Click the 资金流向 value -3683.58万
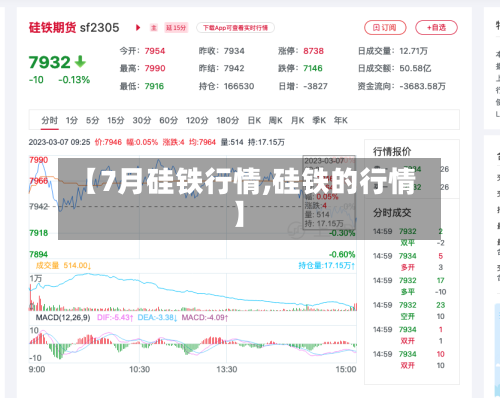The image size is (500, 398). [423, 86]
